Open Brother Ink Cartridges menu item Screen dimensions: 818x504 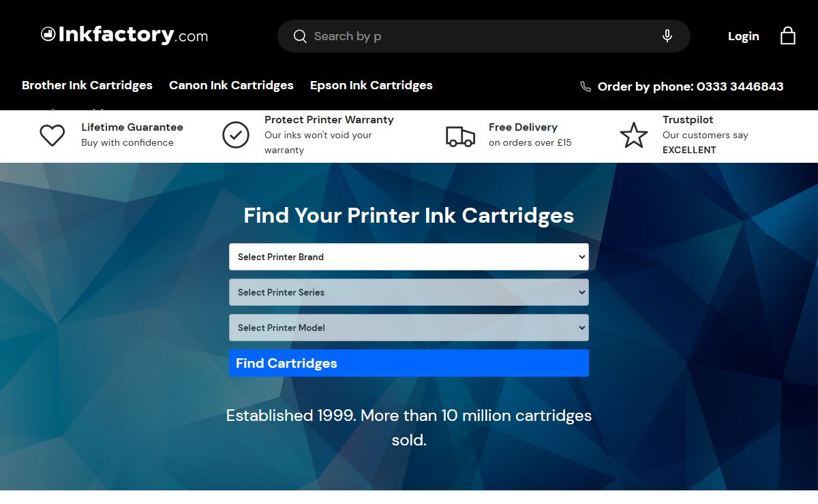pyautogui.click(x=87, y=85)
